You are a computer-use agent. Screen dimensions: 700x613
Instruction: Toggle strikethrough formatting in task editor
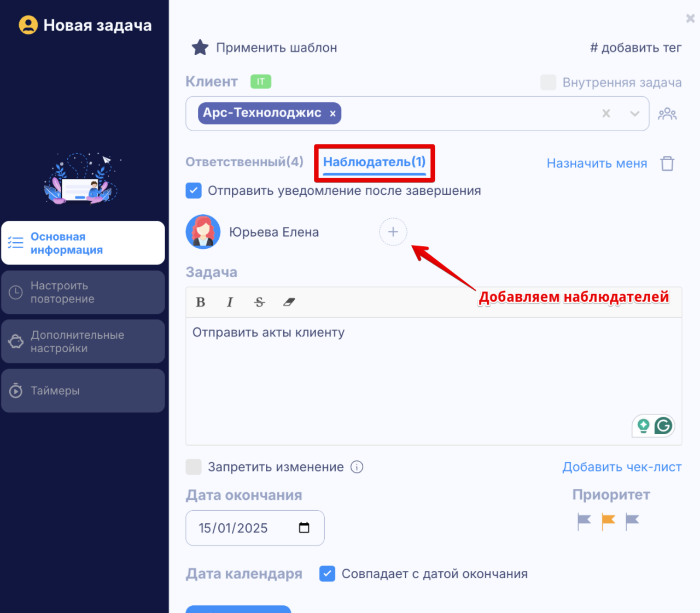click(x=259, y=302)
